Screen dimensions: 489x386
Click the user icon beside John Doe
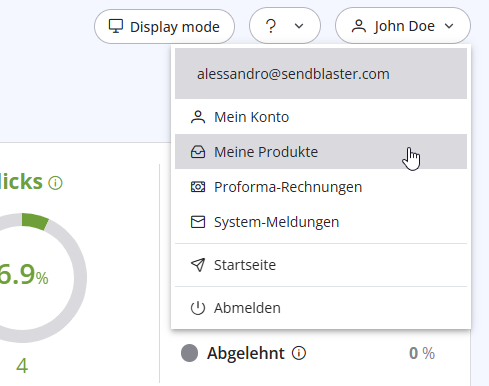[359, 26]
